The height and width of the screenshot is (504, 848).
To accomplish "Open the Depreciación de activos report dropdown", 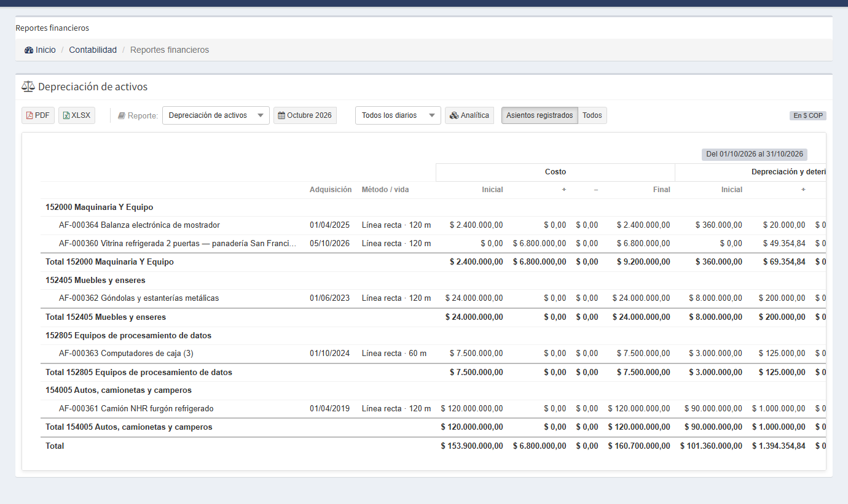I will tap(216, 115).
